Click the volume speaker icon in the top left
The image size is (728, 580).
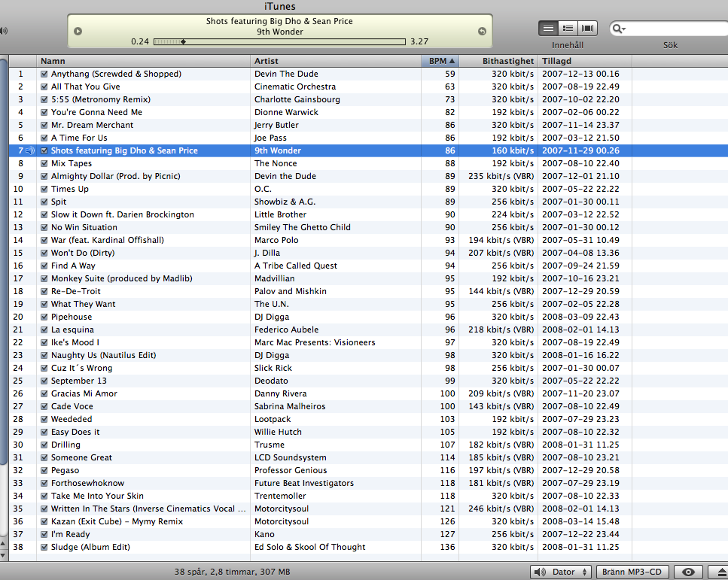pyautogui.click(x=4, y=31)
